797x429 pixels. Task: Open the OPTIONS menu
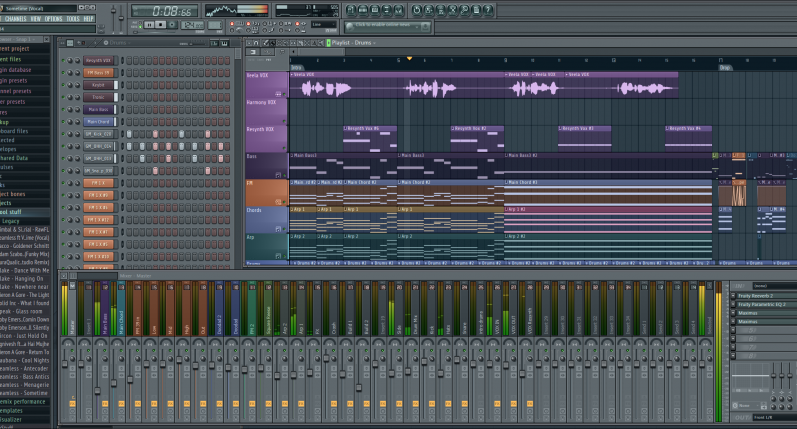53,19
